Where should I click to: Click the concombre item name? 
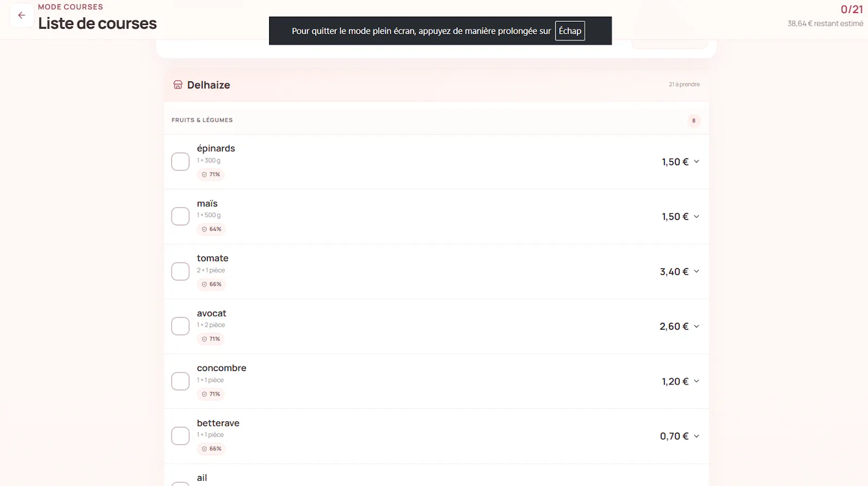click(x=221, y=368)
